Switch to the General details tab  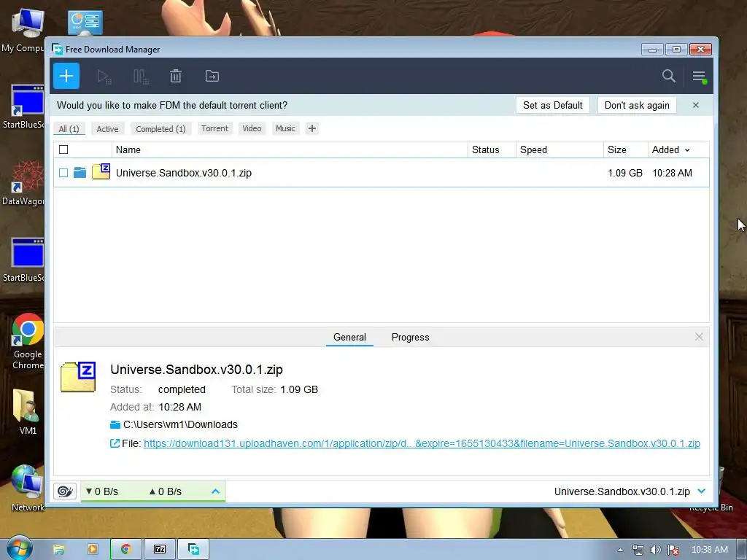point(349,337)
